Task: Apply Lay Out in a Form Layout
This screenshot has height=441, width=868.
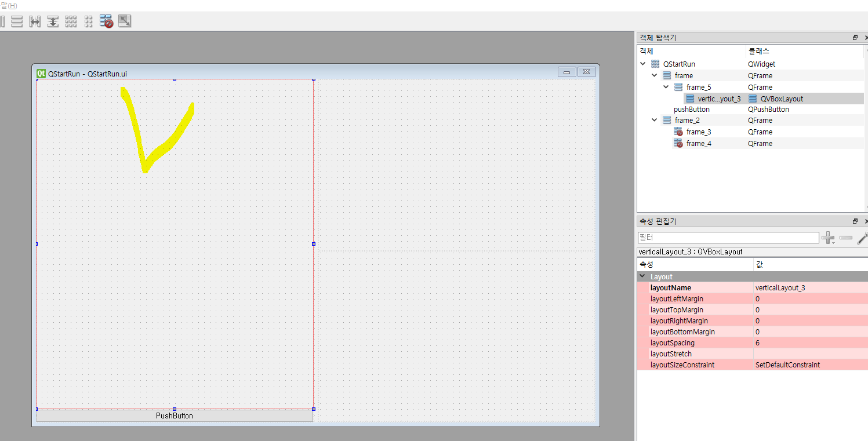Action: coord(88,21)
